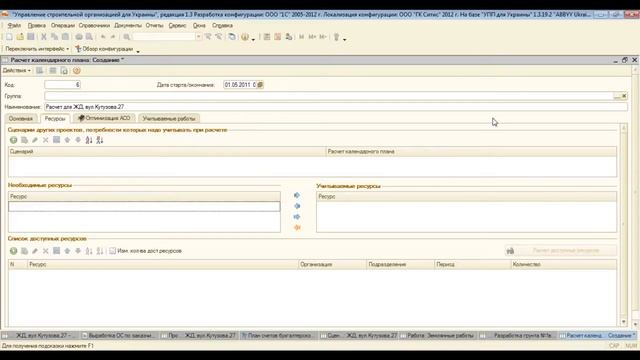Click empty editable row in Необходимые ресурсы table
The height and width of the screenshot is (360, 640).
[144, 207]
